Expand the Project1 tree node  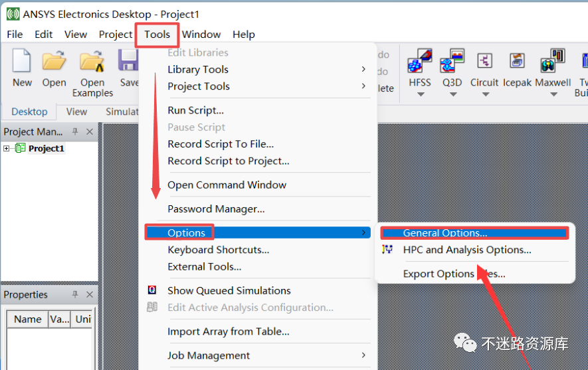(6, 148)
